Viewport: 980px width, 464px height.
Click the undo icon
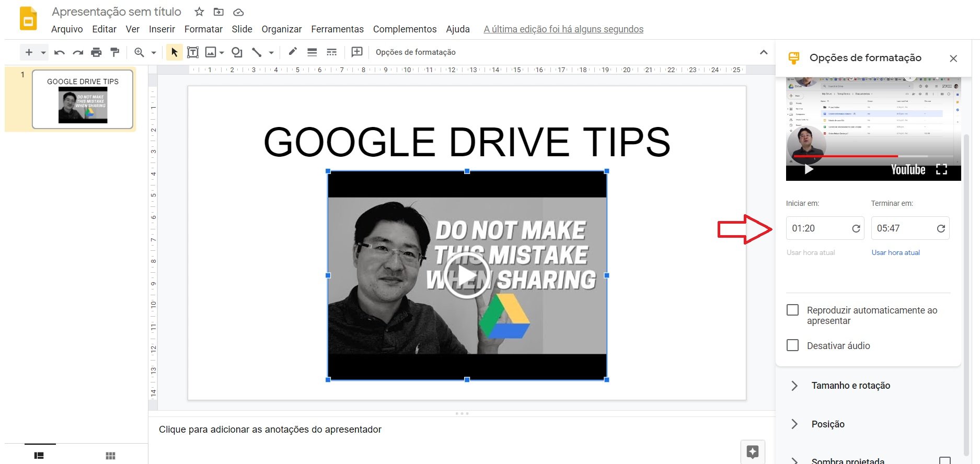coord(60,52)
